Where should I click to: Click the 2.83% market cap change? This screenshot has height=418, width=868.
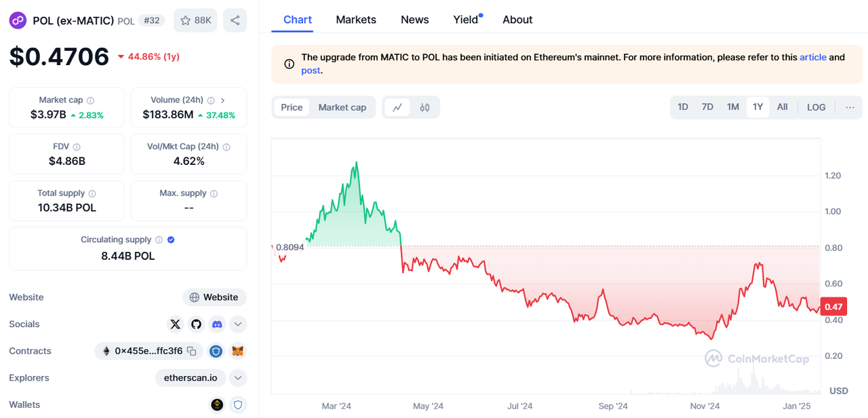pyautogui.click(x=87, y=115)
